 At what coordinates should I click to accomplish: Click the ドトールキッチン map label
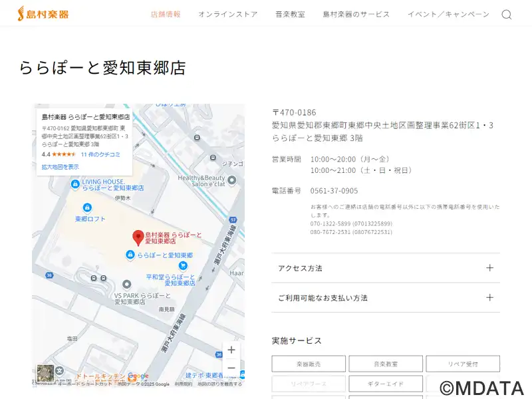(100, 376)
